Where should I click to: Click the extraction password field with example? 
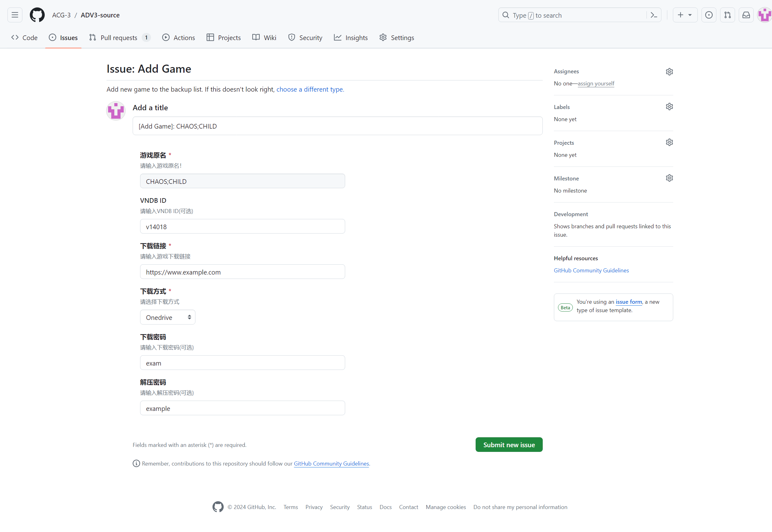(x=242, y=408)
